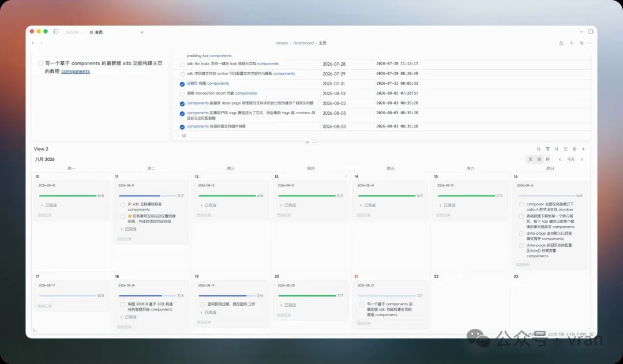Check the transaction abort row checkbox

(x=182, y=94)
